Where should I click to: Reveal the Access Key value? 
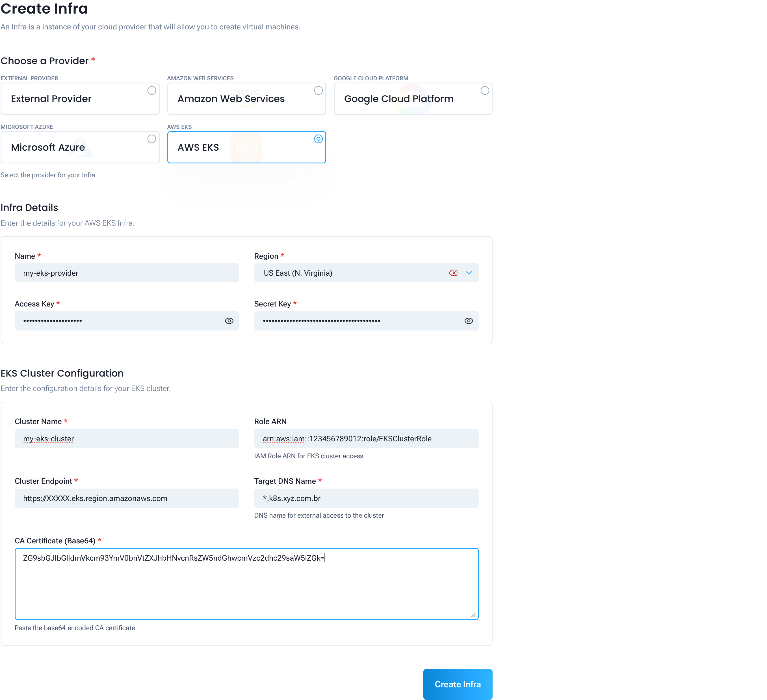[x=229, y=321]
